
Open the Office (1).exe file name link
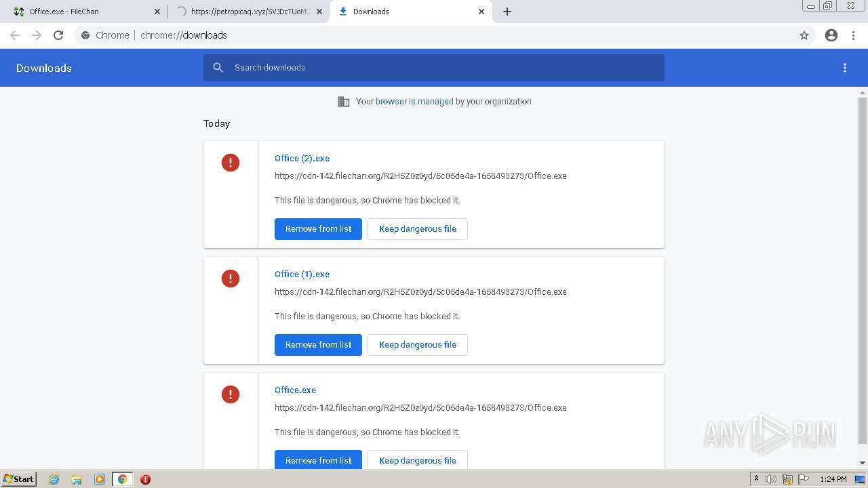[302, 274]
